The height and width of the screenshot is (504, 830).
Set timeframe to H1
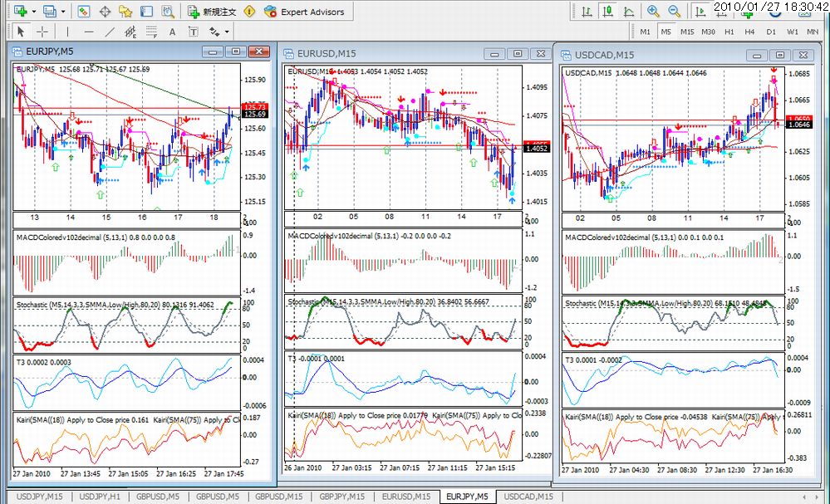[x=729, y=32]
